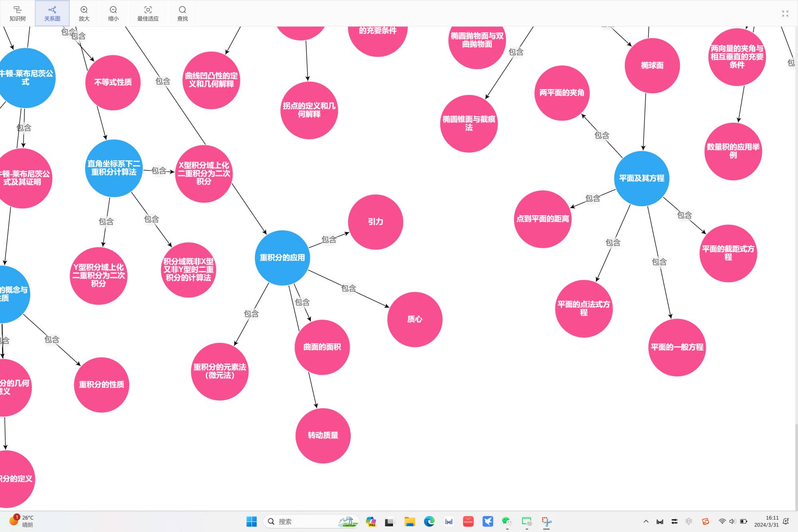Exit fullscreen with top-right collapse icon
The image size is (798, 532).
pyautogui.click(x=785, y=14)
